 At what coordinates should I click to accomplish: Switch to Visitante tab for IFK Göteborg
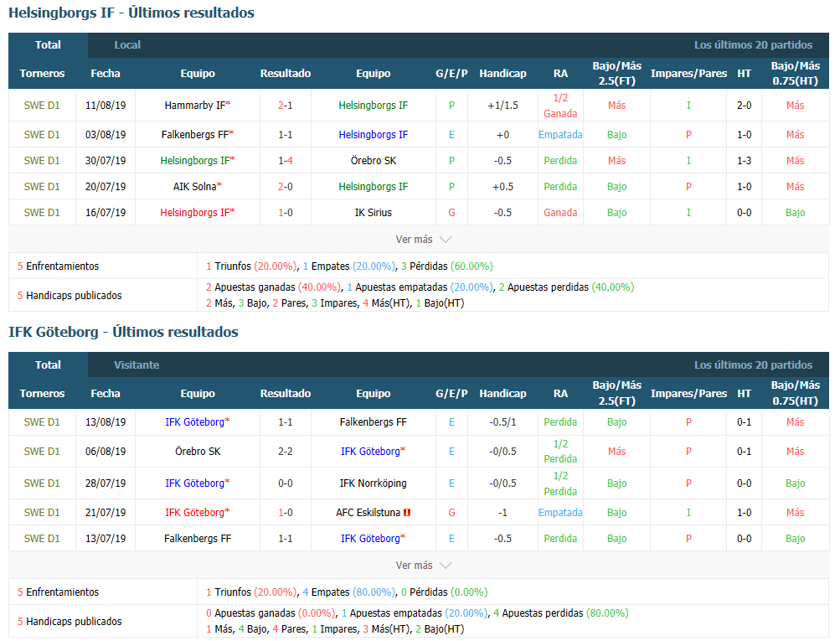click(136, 365)
